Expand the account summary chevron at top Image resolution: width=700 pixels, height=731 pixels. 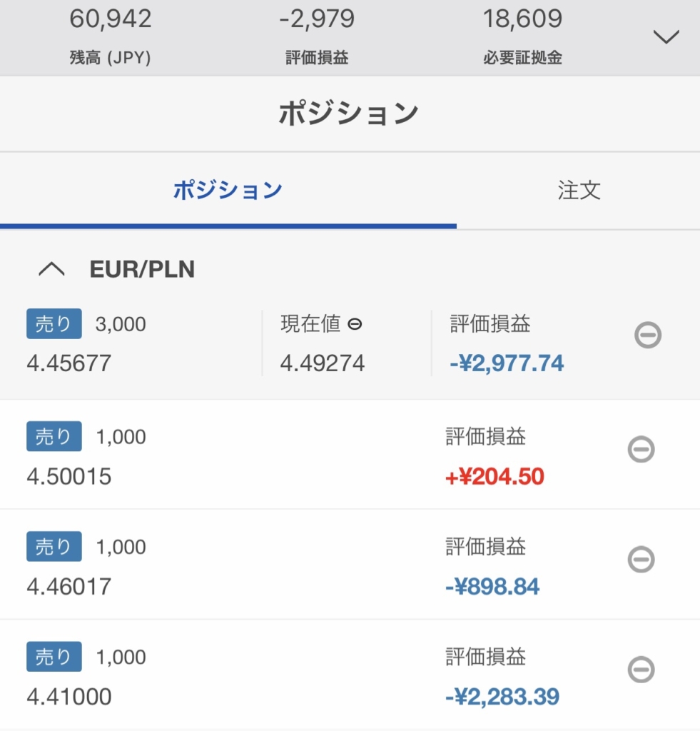tap(666, 36)
